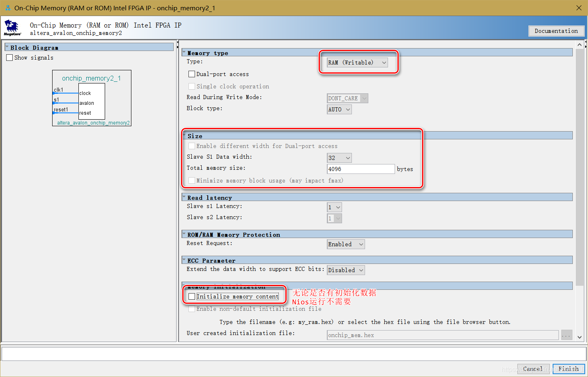
Task: Click the onchip_memory2_1 block title
Action: pos(91,78)
